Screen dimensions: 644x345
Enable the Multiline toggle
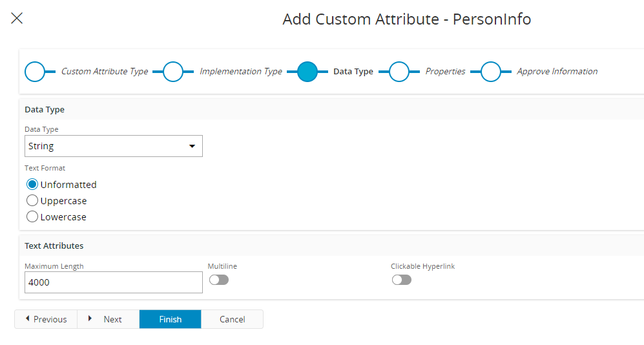point(219,280)
